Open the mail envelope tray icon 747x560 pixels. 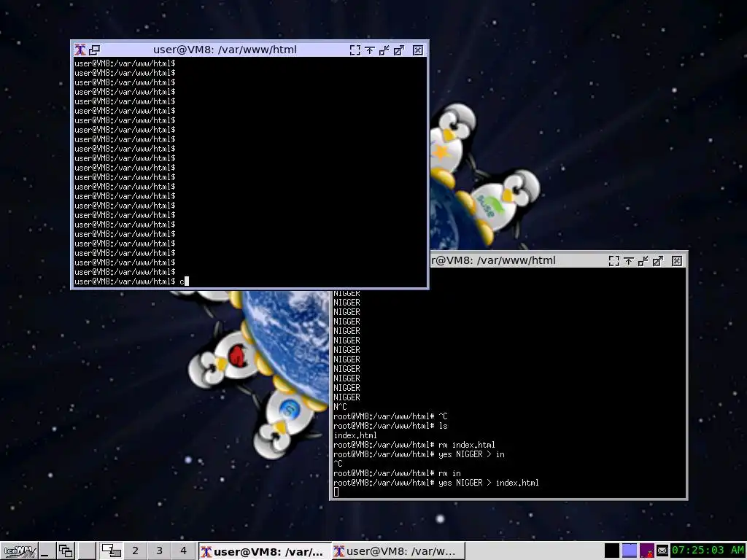662,551
